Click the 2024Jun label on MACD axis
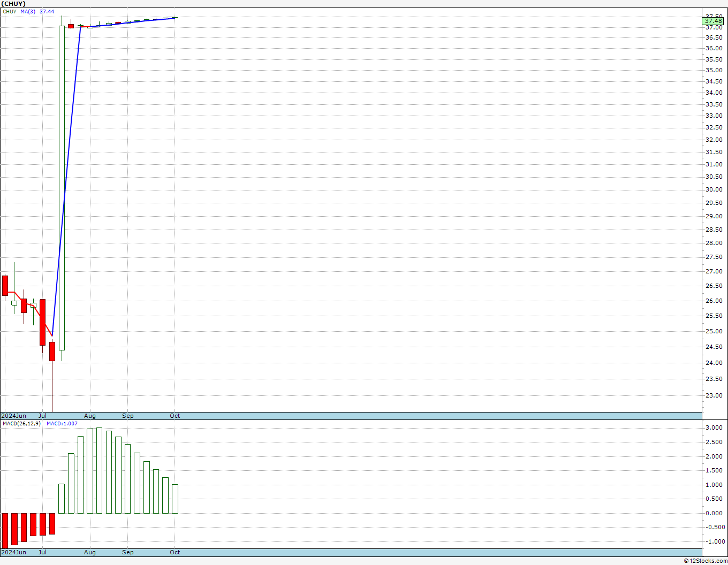The width and height of the screenshot is (728, 565). 13,552
